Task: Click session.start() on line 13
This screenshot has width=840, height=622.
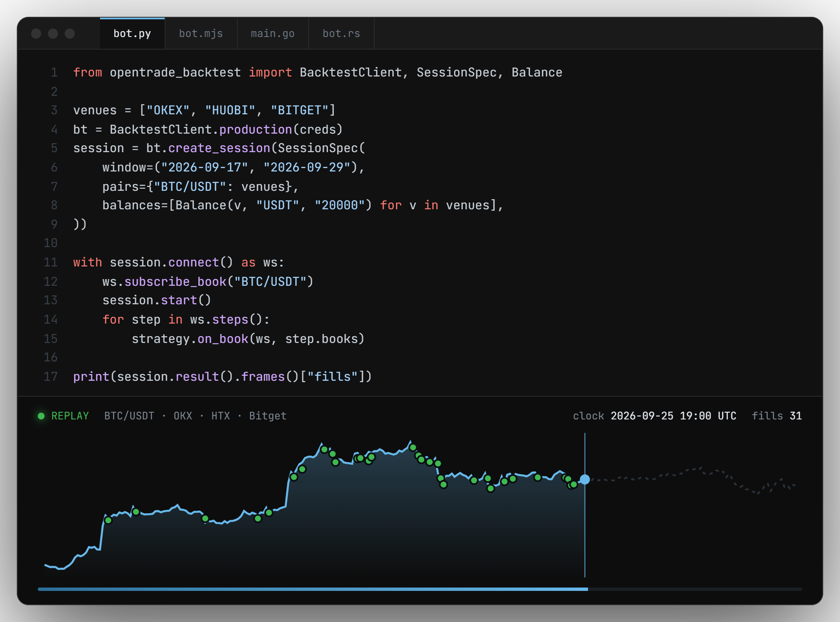Action: tap(157, 300)
